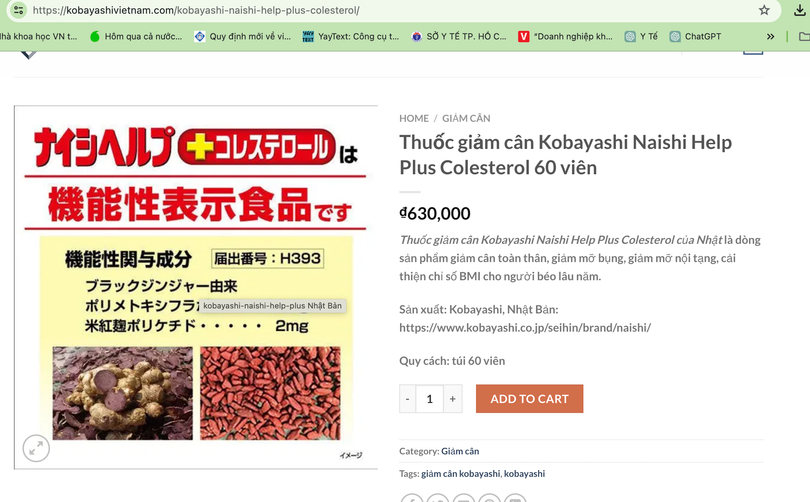This screenshot has height=502, width=810.
Task: Open the site information icon beside the URL
Action: pos(19,10)
